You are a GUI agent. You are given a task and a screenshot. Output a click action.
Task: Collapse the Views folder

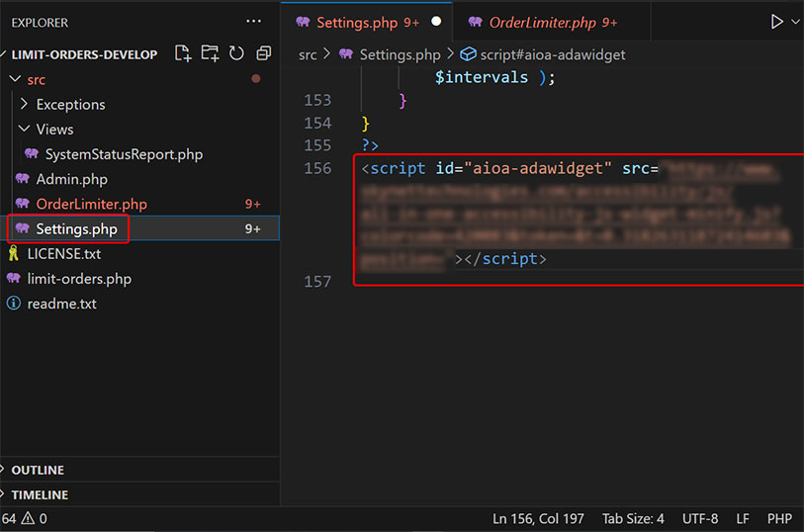pyautogui.click(x=54, y=129)
